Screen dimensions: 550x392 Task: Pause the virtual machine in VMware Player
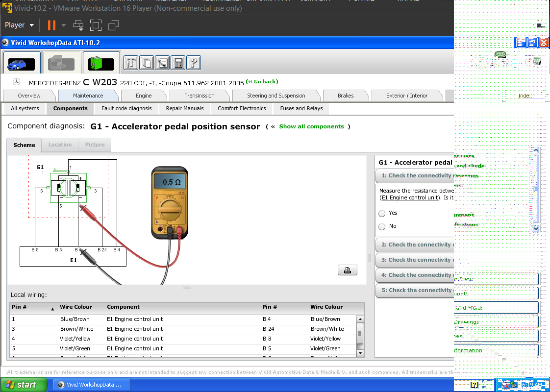[x=51, y=25]
